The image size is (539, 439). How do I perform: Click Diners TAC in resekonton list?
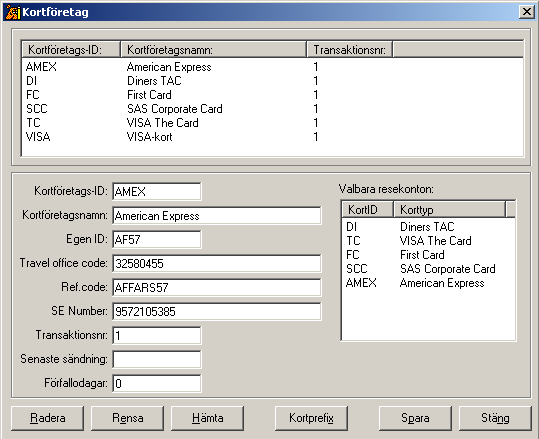(x=427, y=227)
